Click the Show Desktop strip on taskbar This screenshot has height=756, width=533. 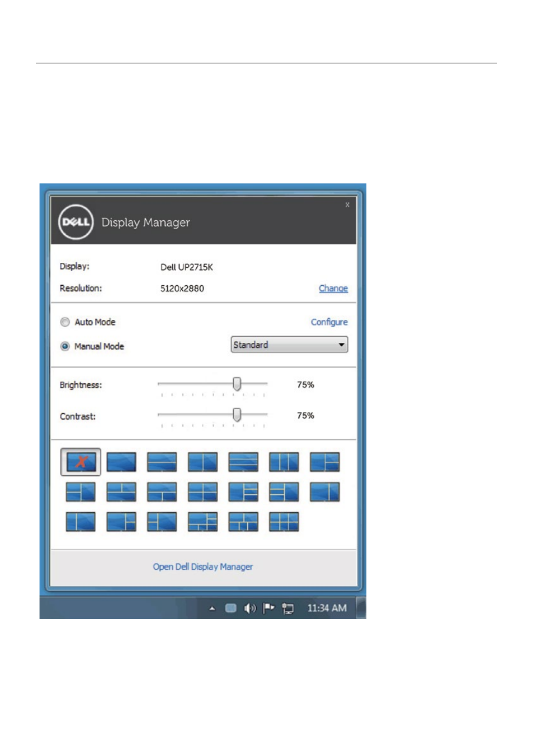click(x=361, y=608)
